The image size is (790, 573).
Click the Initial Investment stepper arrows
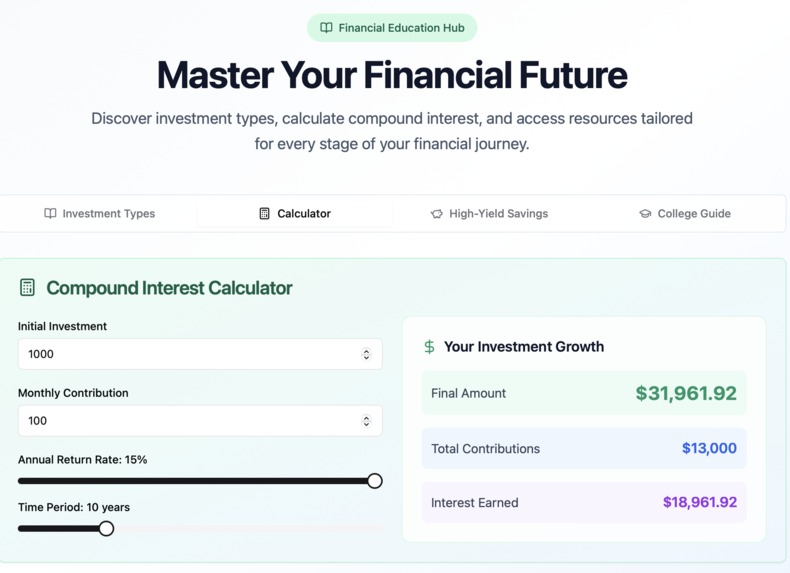pyautogui.click(x=366, y=354)
